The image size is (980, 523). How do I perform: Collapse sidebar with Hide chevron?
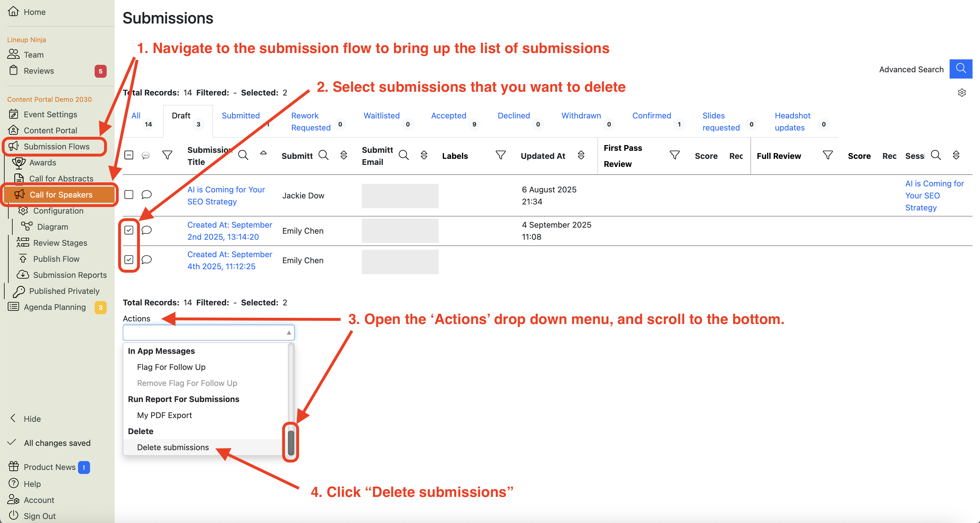click(13, 418)
